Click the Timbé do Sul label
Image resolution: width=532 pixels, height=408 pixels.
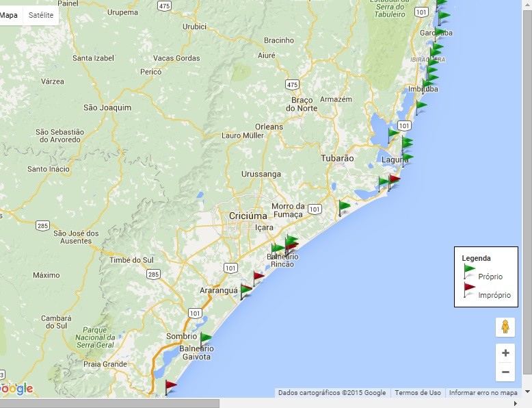(x=132, y=260)
